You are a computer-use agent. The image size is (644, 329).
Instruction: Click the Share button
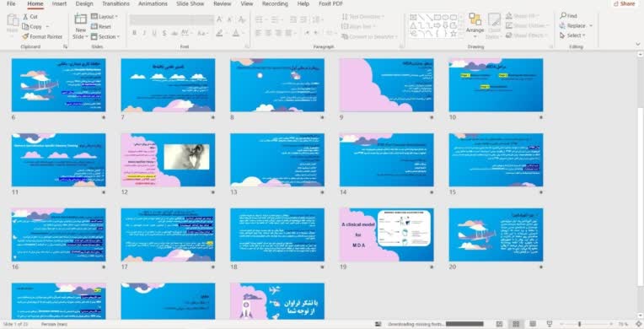click(x=625, y=3)
